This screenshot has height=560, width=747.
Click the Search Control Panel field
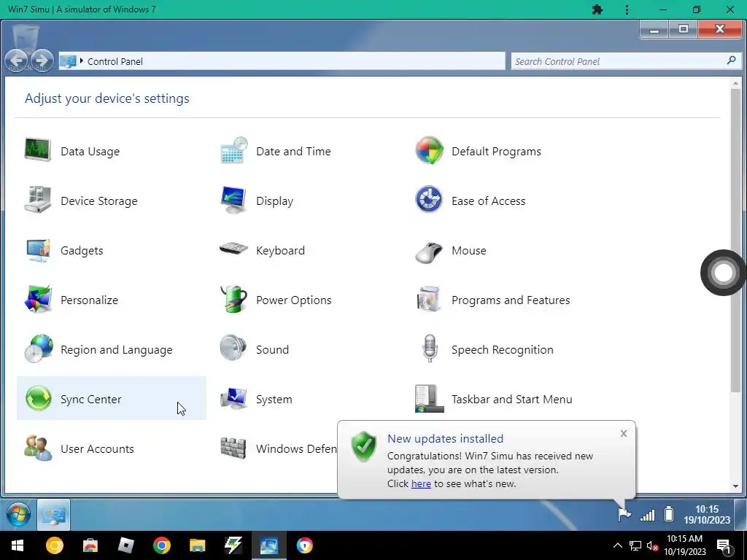click(x=626, y=61)
